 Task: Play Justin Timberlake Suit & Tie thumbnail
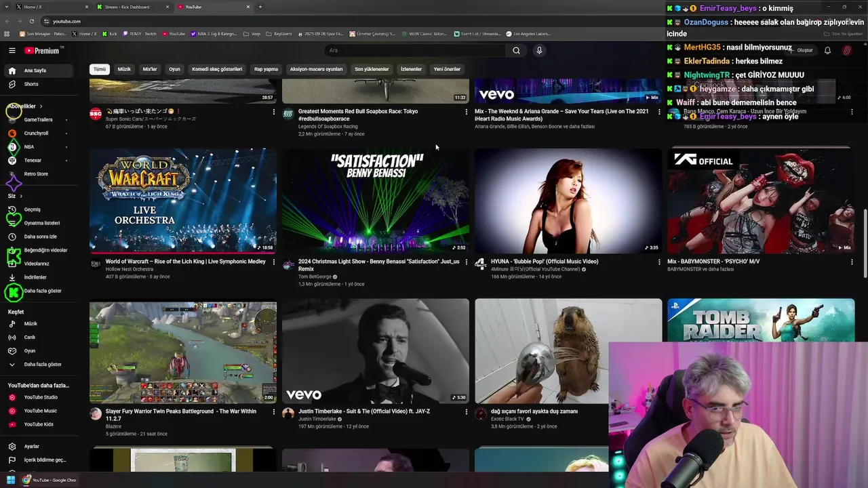[x=376, y=351]
